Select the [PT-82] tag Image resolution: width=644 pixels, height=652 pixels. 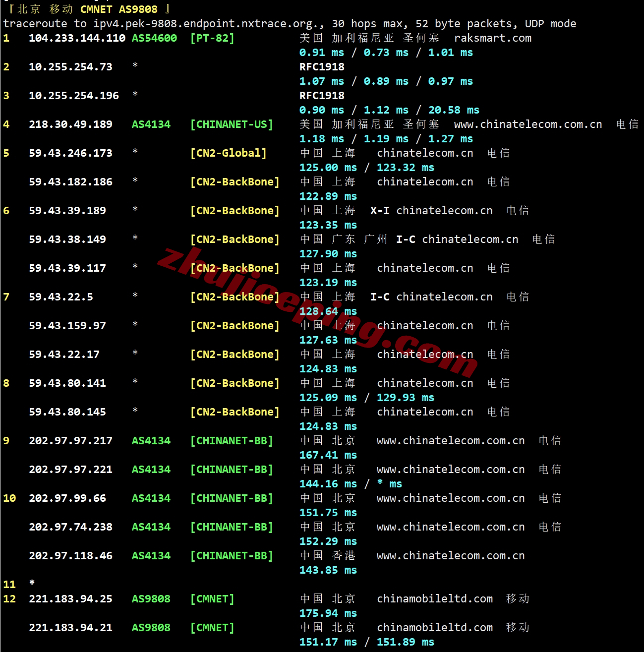click(x=212, y=38)
